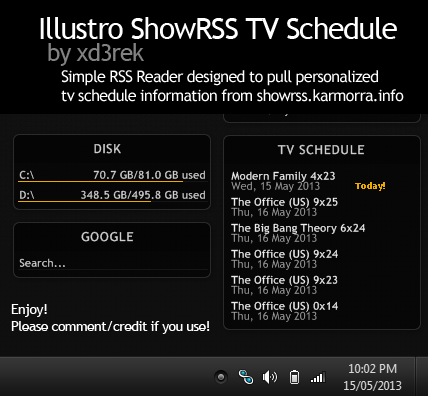Click the date under The Office 0x14

click(x=274, y=316)
